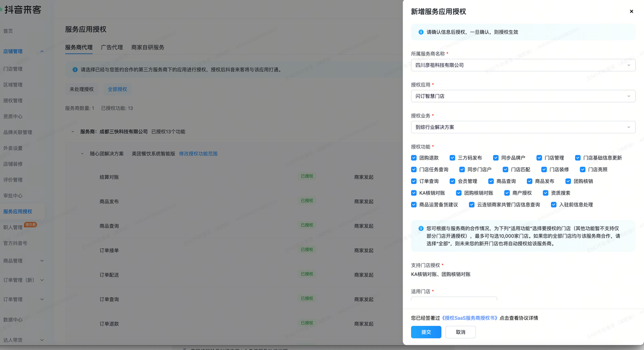
Task: Click the info icon beside the store authorization tip
Action: coord(421,228)
